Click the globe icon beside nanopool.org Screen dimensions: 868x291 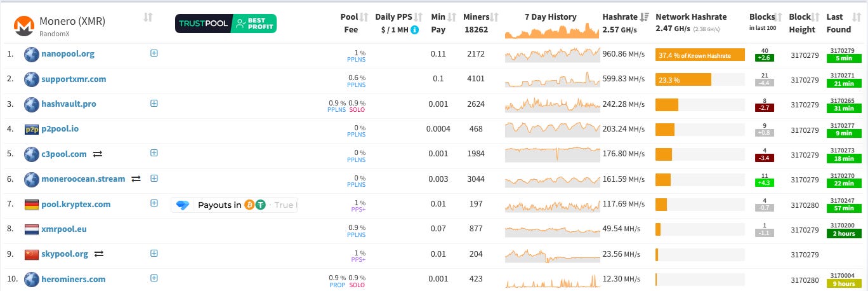pos(32,54)
